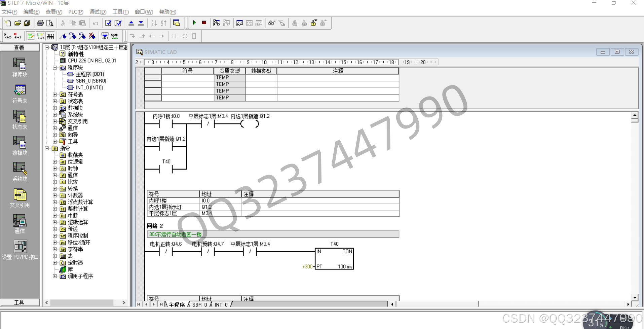This screenshot has width=644, height=329.
Task: Print the program via printer icon
Action: pos(40,23)
